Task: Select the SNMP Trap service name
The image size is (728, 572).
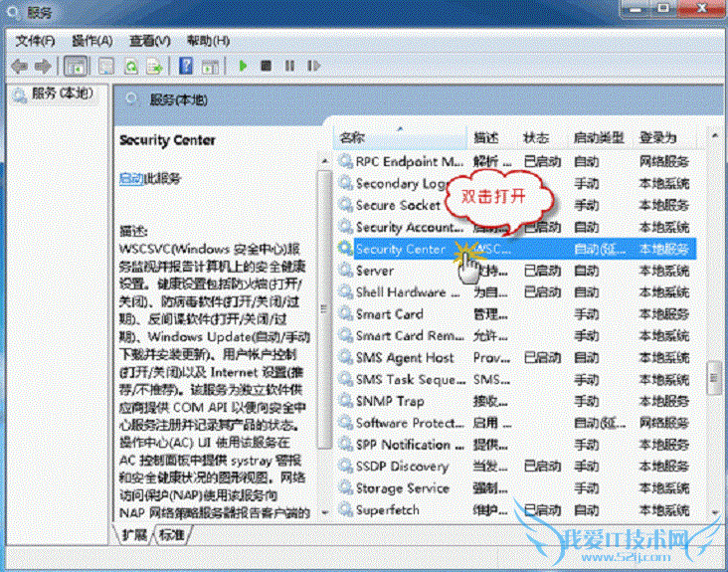Action: pyautogui.click(x=390, y=401)
